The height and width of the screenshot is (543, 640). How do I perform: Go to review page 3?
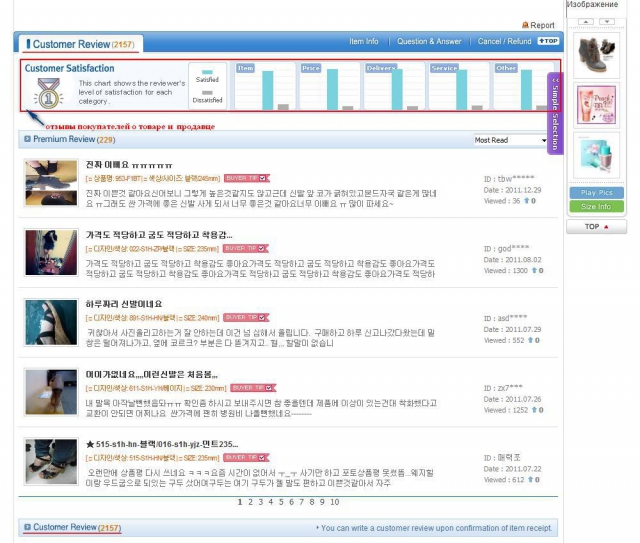[x=260, y=502]
